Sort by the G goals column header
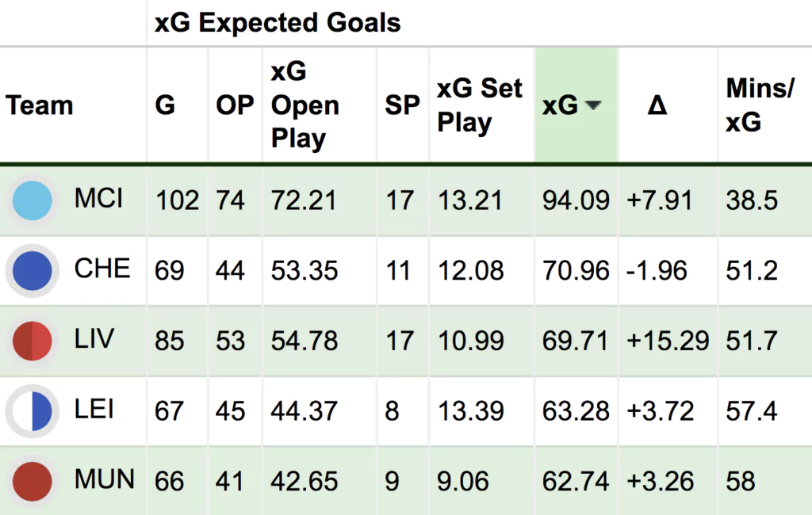Viewport: 812px width, 515px height. coord(165,105)
